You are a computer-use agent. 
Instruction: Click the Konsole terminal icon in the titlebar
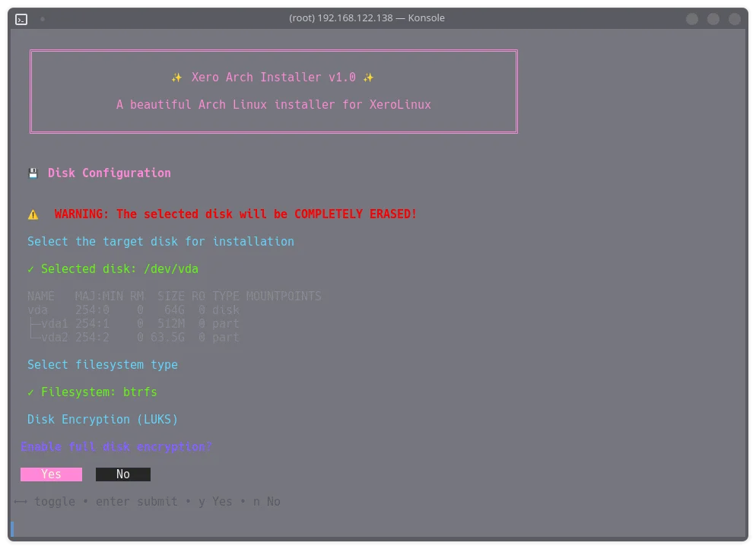(21, 19)
